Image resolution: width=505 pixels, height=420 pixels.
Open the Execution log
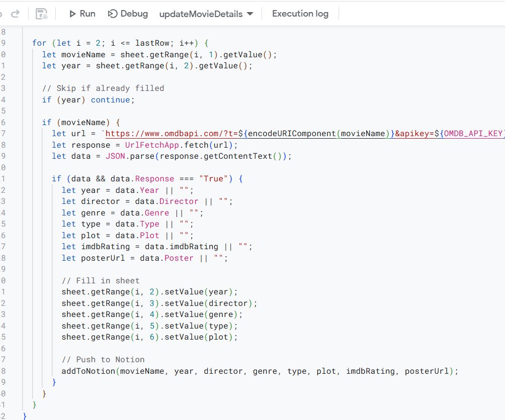pos(300,14)
